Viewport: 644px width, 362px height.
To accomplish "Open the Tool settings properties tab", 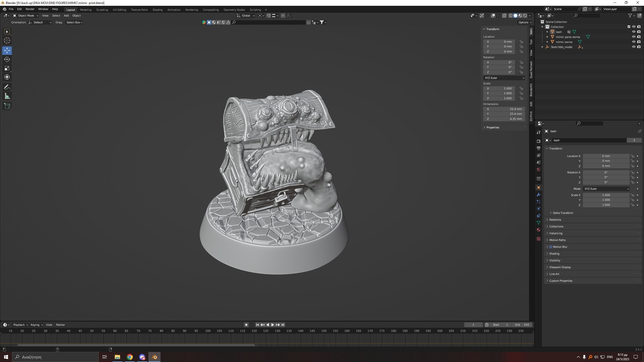I will (538, 132).
